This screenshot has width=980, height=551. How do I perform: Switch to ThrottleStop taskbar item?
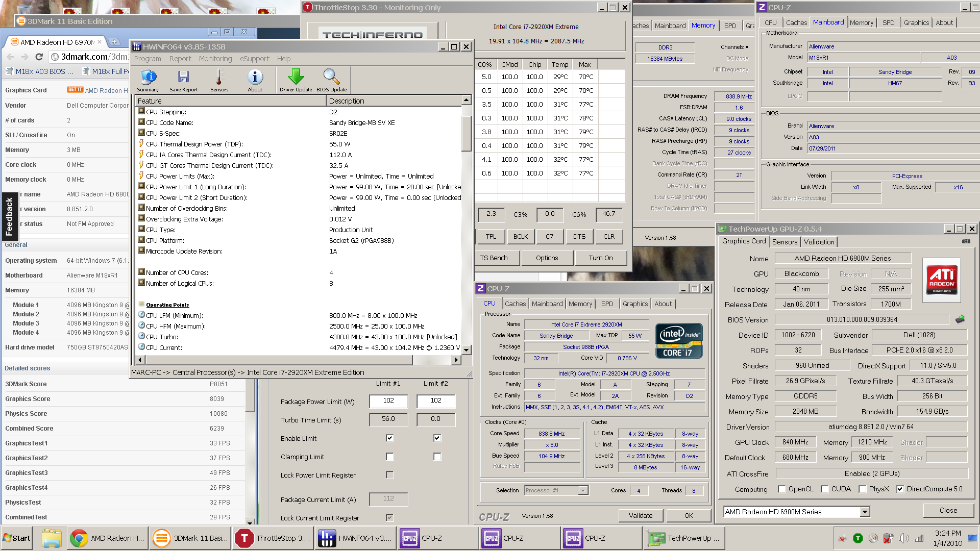[x=273, y=538]
